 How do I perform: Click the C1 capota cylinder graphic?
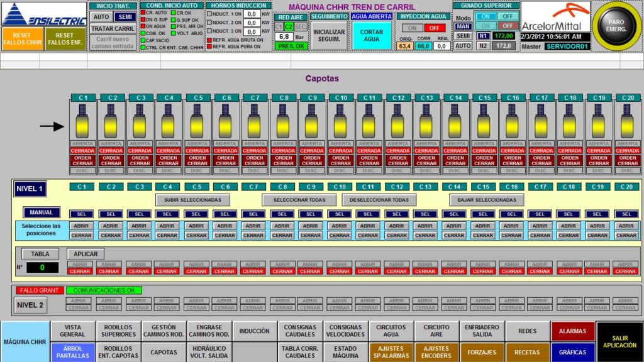pyautogui.click(x=82, y=122)
